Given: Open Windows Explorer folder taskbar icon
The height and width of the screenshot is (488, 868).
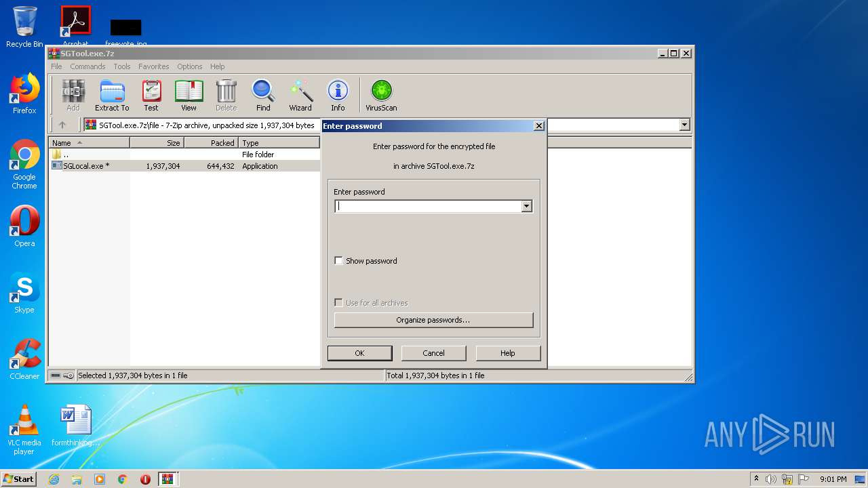Looking at the screenshot, I should pyautogui.click(x=77, y=479).
